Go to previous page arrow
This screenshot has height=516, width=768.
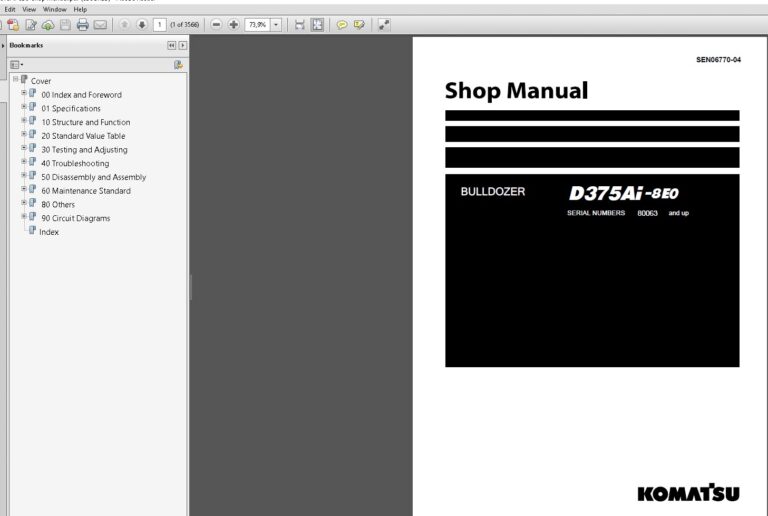[124, 24]
